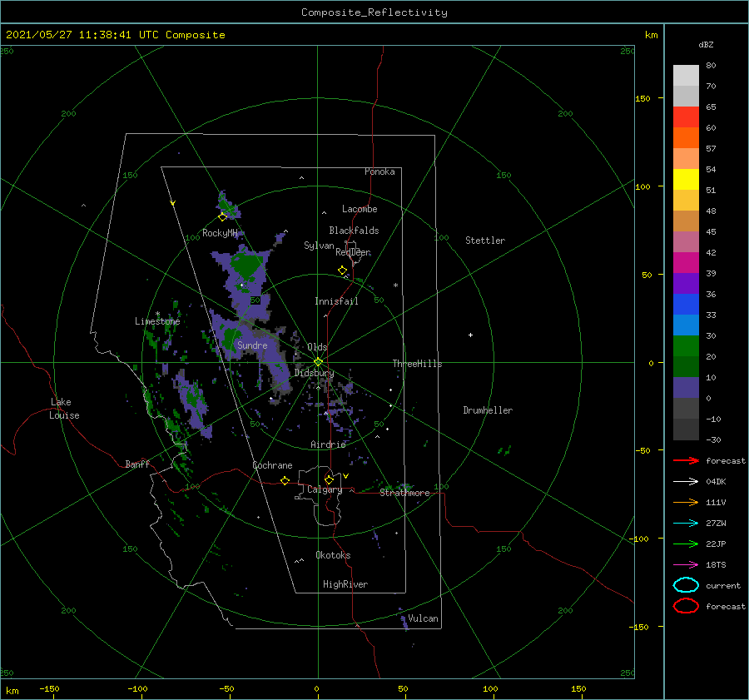Click the RedDeer label

[x=353, y=252]
